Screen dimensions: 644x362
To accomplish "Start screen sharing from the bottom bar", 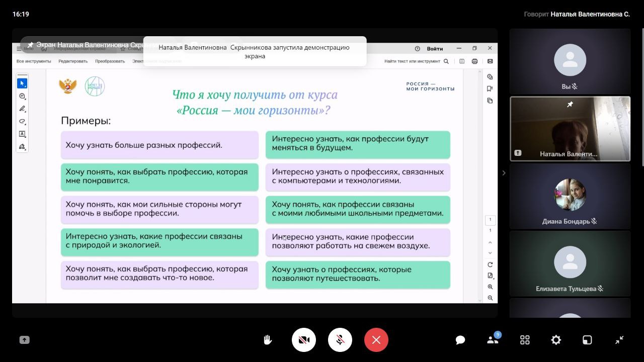I will point(24,340).
